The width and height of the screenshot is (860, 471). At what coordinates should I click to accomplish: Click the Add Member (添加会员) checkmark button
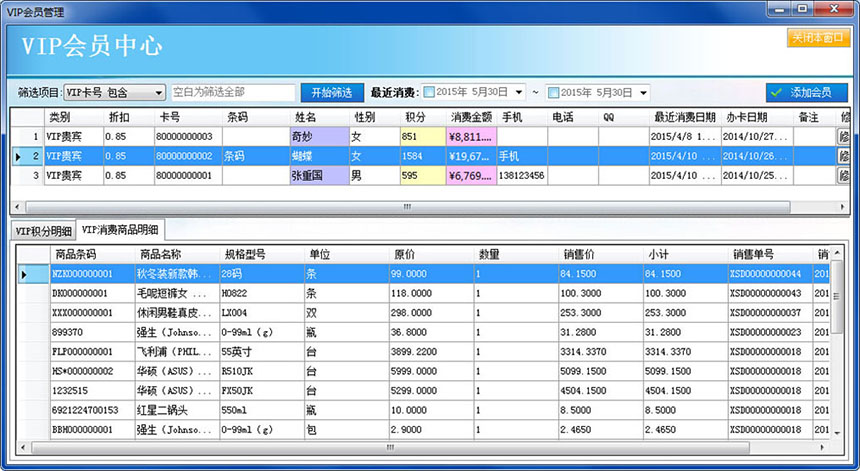807,92
